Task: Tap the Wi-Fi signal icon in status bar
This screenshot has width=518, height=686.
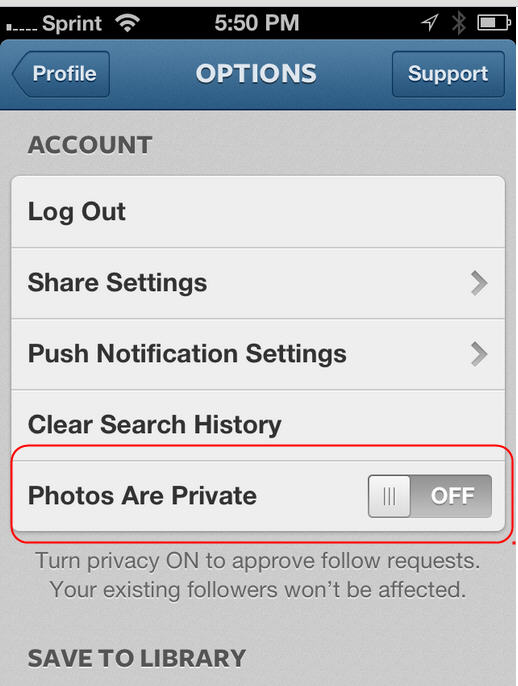Action: [x=127, y=23]
